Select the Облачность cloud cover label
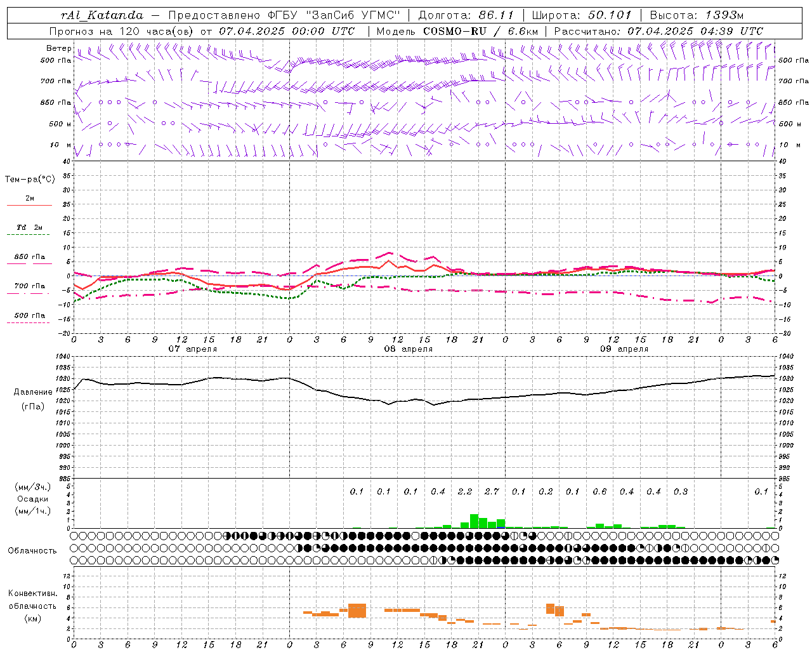This screenshot has height=650, width=812. tap(32, 551)
